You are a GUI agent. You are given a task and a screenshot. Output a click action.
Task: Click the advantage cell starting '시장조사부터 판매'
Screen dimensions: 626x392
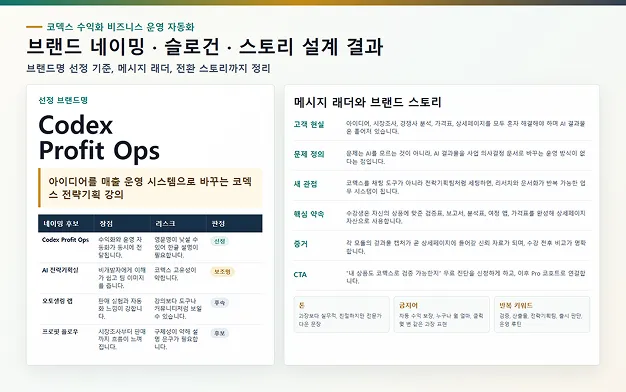122,339
